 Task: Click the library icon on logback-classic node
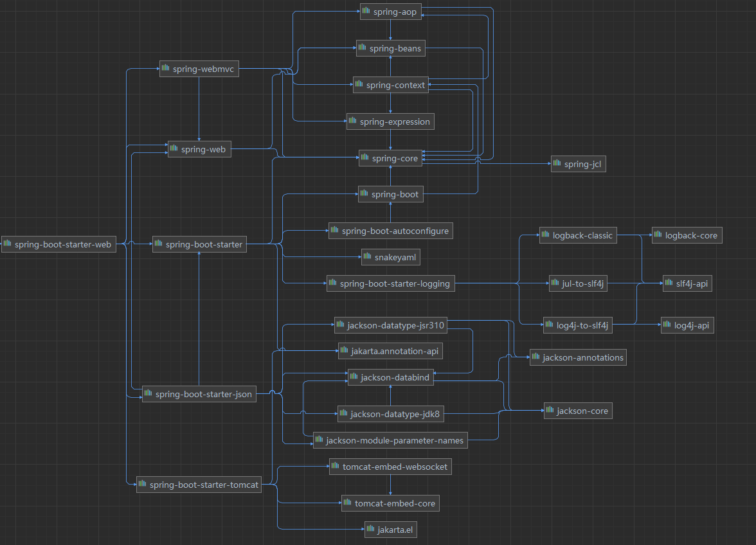[x=545, y=235]
